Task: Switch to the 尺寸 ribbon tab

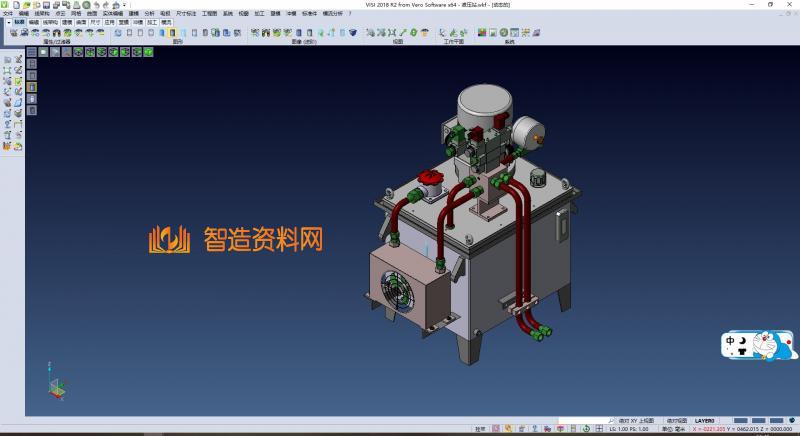Action: click(x=95, y=22)
